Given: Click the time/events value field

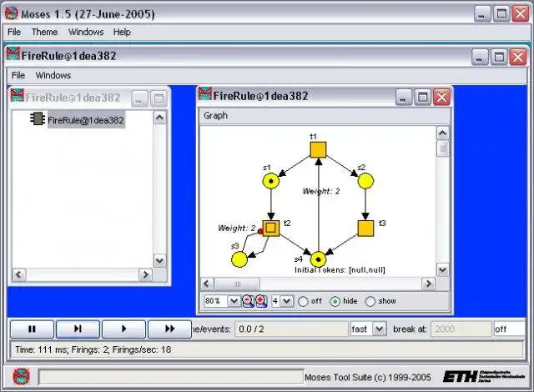Looking at the screenshot, I should [291, 329].
